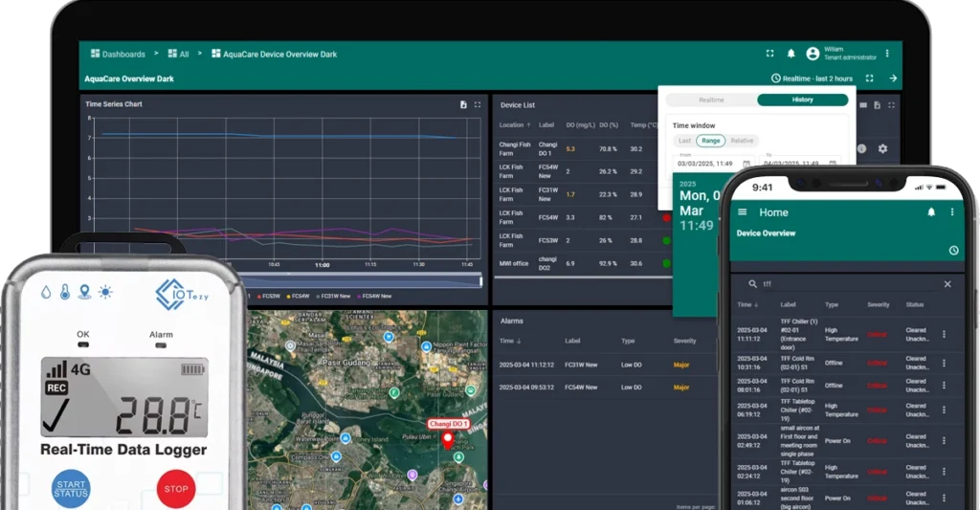Select the Changi Fish Farm device row

pos(576,148)
